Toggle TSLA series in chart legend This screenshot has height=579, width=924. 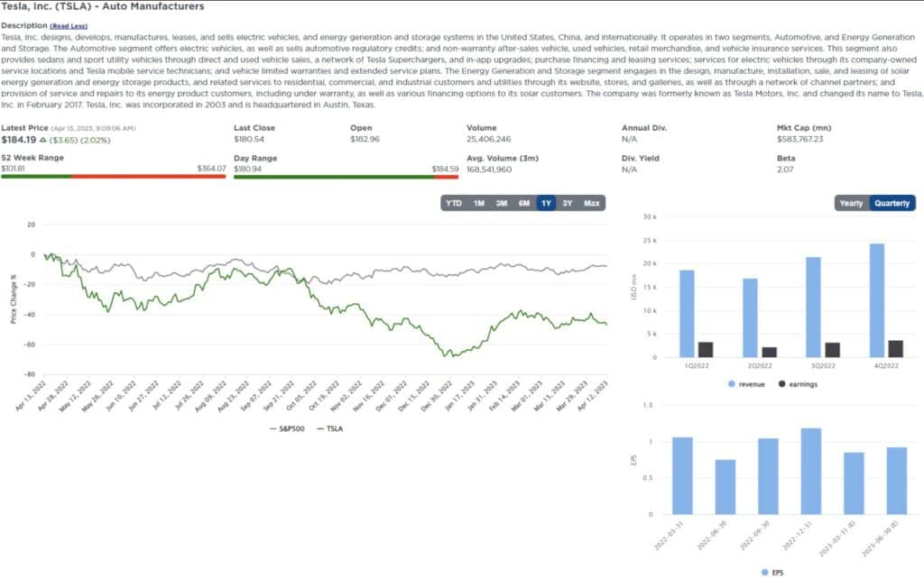click(330, 428)
